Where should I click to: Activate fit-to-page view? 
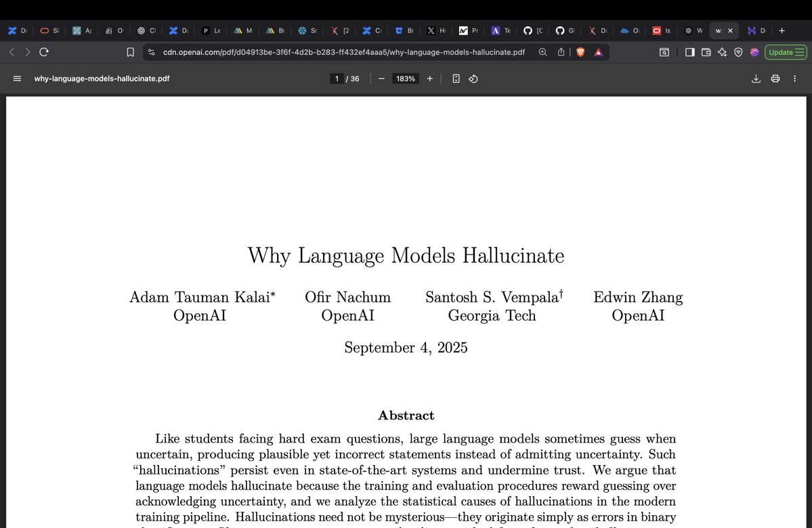tap(455, 78)
